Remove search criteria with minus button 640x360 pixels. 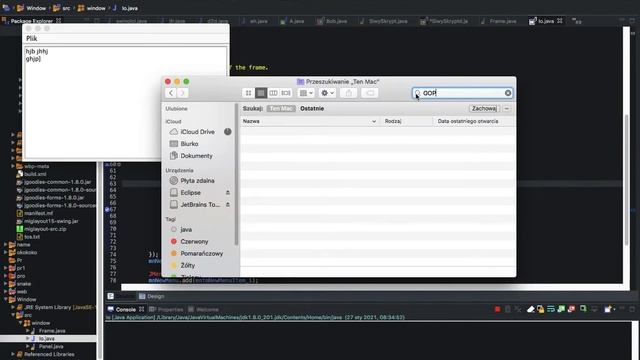507,109
